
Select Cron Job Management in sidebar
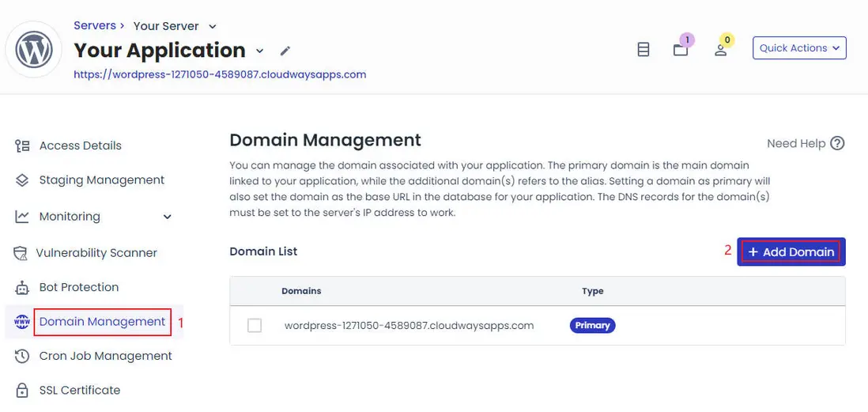(x=105, y=356)
